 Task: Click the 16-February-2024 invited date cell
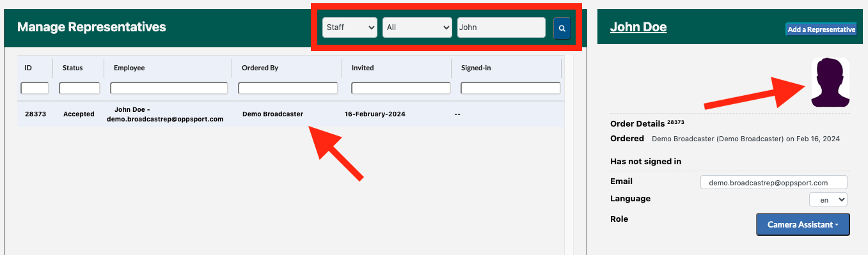(375, 114)
